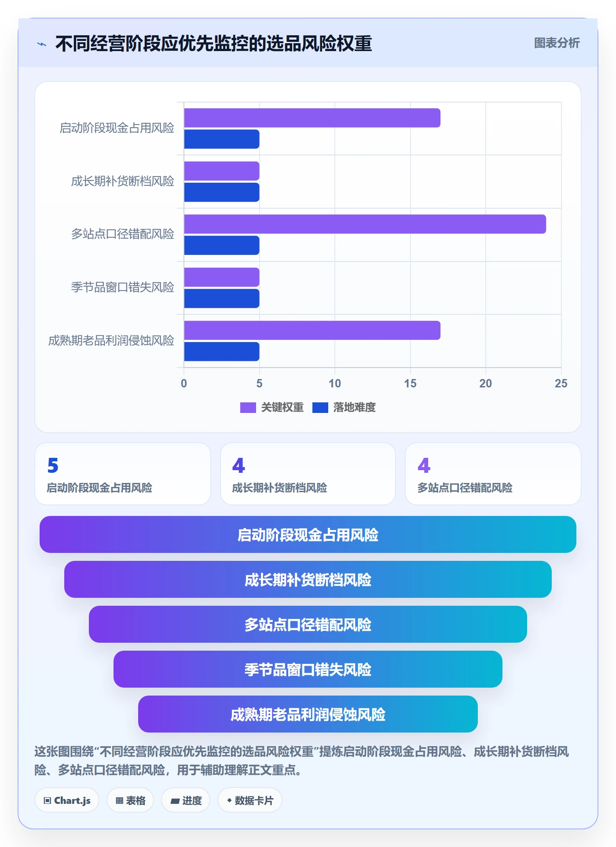Click the x-axis tick value 15
The width and height of the screenshot is (616, 847).
tap(410, 383)
